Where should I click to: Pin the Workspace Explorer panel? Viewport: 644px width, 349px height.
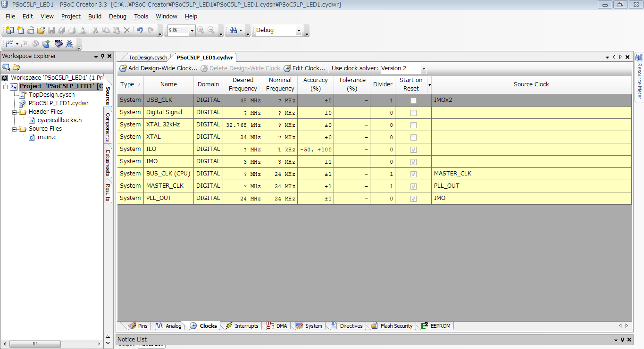click(103, 56)
